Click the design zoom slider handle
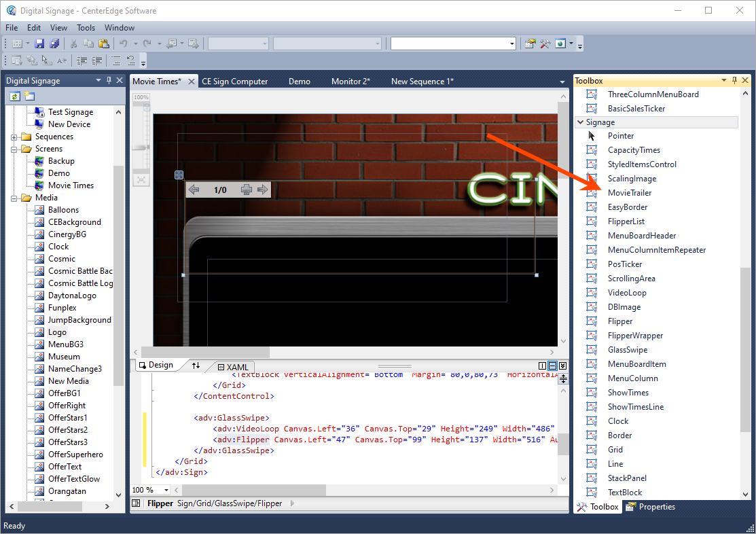The height and width of the screenshot is (534, 756). click(140, 147)
